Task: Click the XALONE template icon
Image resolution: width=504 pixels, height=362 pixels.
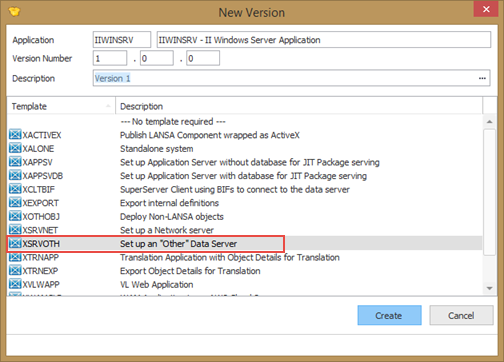Action: click(15, 148)
